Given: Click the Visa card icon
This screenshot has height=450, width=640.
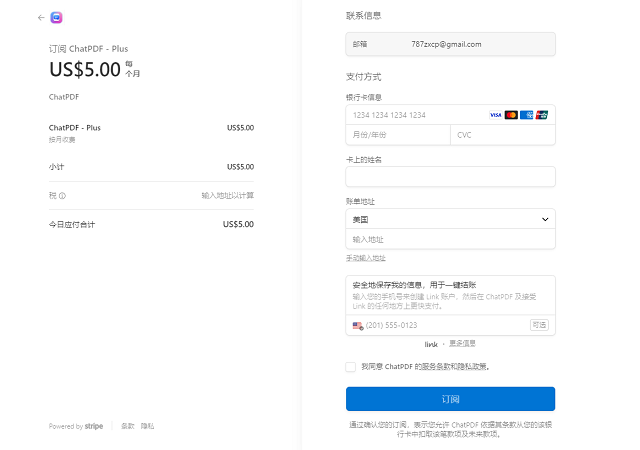Looking at the screenshot, I should pos(496,115).
